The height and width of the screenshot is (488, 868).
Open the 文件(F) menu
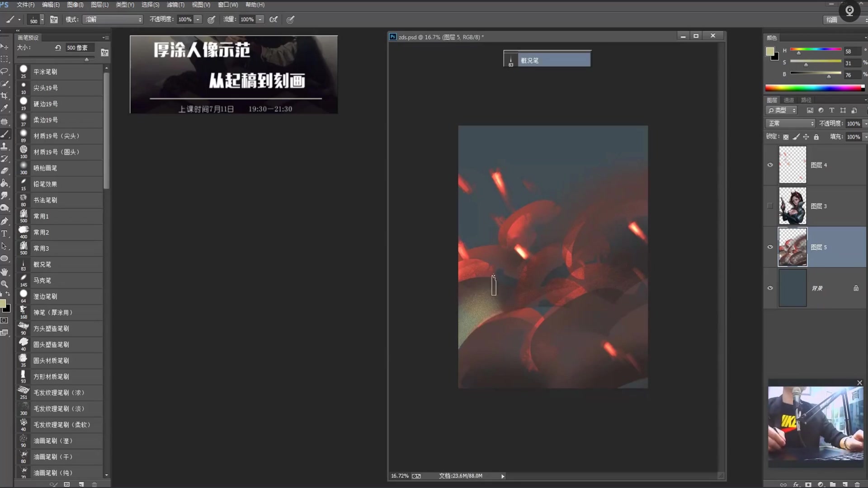26,5
